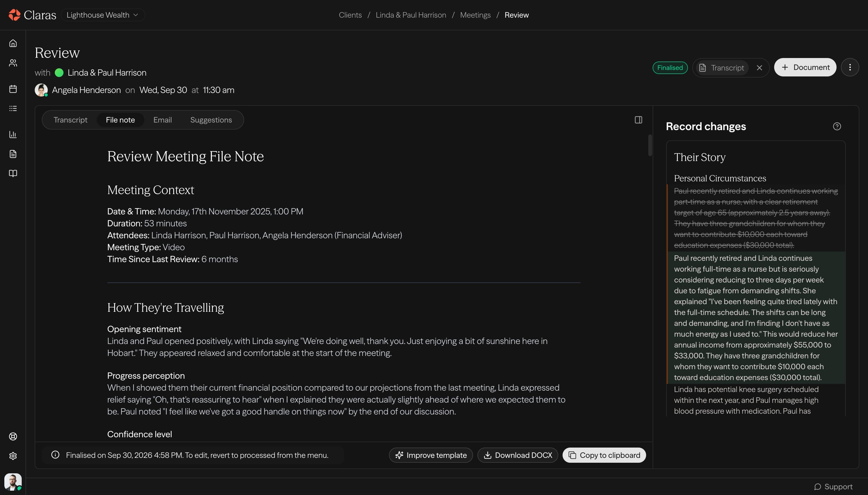
Task: Go to Clients breadcrumb
Action: (x=350, y=15)
